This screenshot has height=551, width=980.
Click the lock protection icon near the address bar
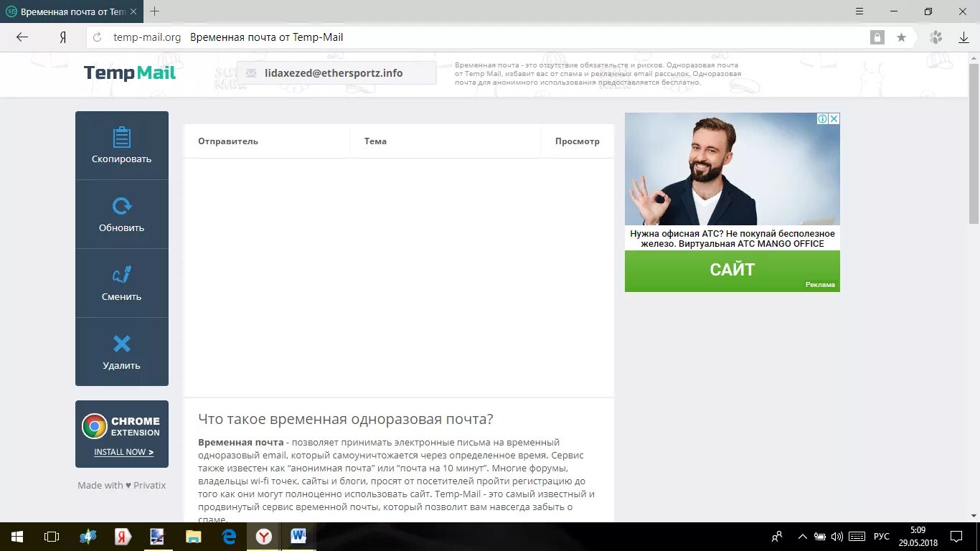click(x=877, y=37)
